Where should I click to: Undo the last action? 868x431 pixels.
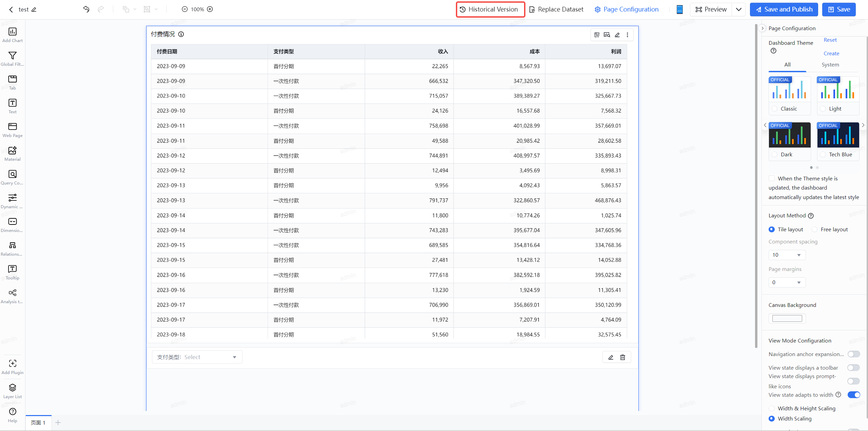click(86, 9)
